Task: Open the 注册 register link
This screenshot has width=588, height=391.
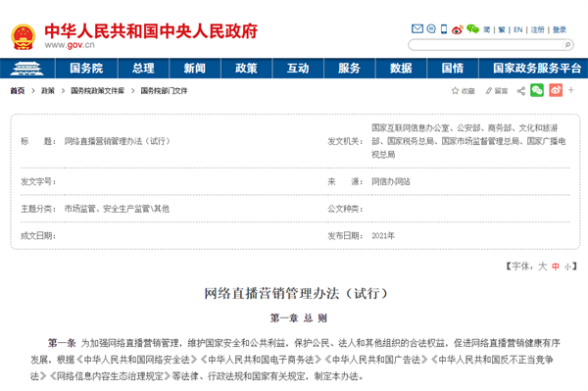Action: point(537,29)
